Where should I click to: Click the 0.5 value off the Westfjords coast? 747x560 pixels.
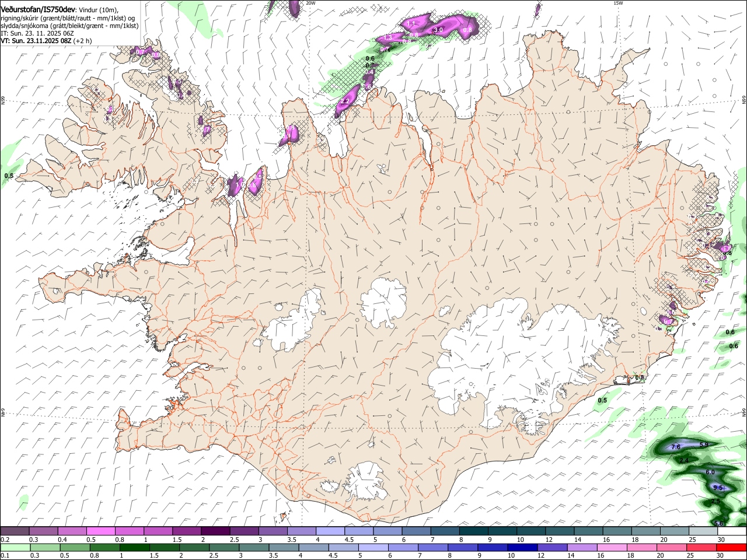[9, 176]
